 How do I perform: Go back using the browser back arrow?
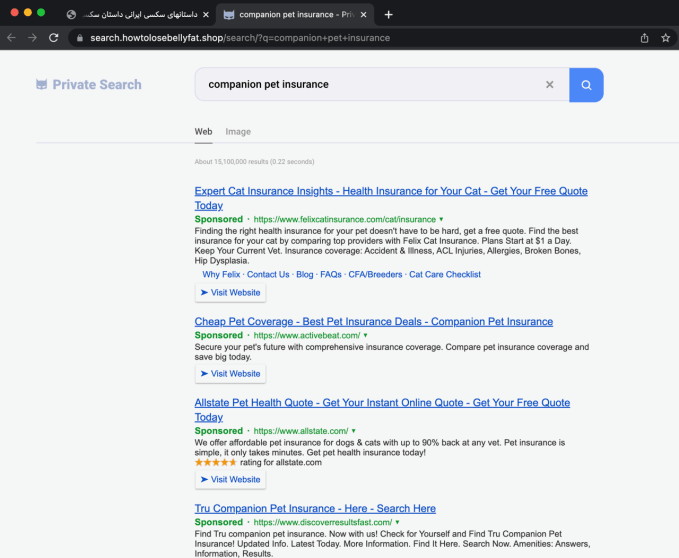[x=11, y=38]
